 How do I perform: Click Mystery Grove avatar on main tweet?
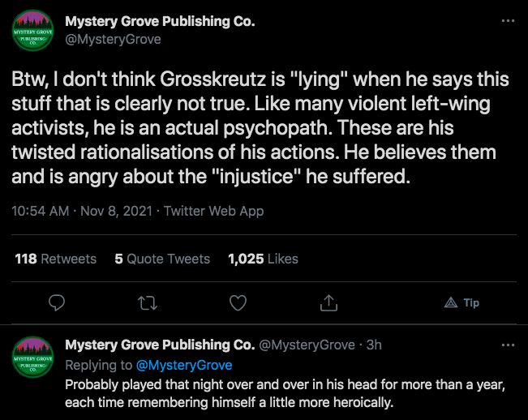click(x=32, y=33)
